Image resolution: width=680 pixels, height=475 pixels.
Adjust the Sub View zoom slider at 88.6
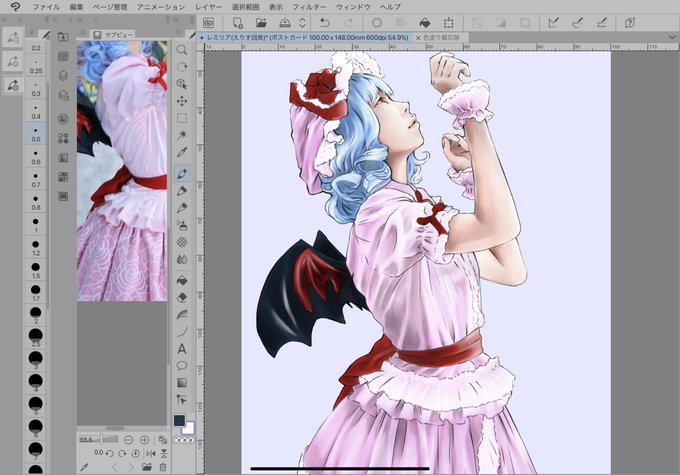pos(98,439)
